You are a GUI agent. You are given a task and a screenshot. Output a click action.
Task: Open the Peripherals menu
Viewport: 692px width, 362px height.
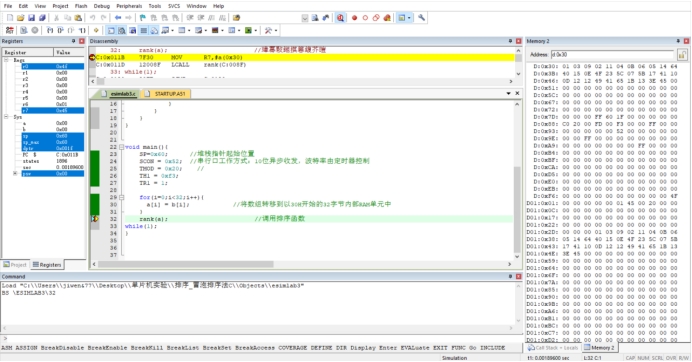129,6
